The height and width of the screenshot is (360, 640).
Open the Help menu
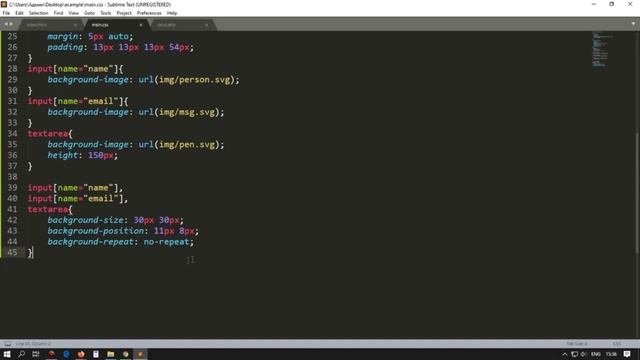pos(172,13)
